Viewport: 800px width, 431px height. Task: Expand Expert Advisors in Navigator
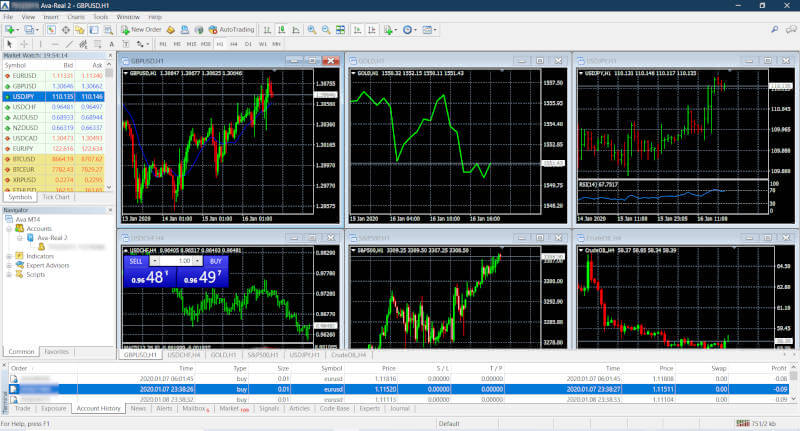point(8,265)
